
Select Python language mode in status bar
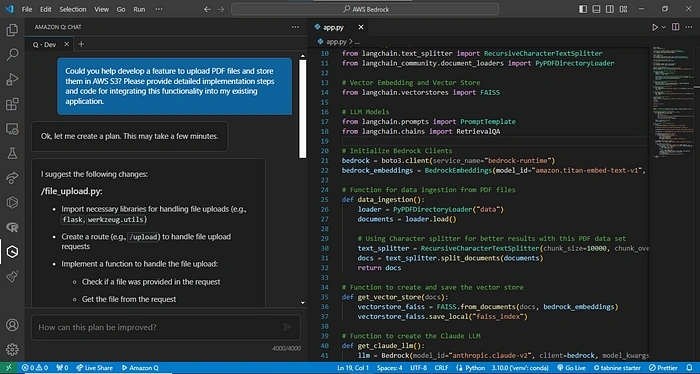pos(475,368)
